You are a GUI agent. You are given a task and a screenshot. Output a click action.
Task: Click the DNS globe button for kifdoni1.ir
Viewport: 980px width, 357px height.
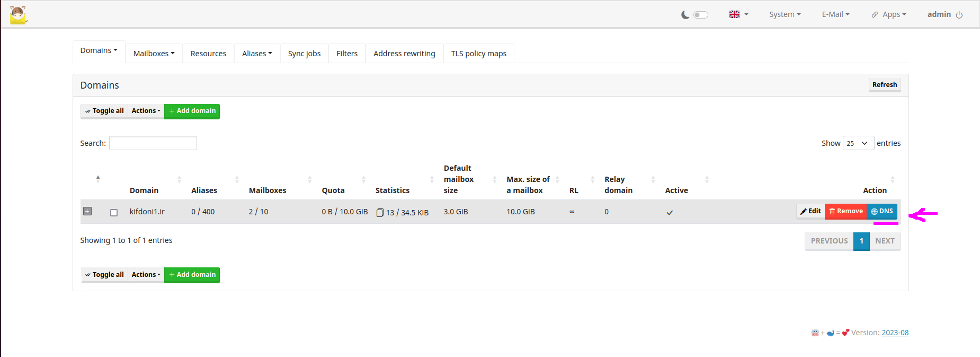click(882, 211)
